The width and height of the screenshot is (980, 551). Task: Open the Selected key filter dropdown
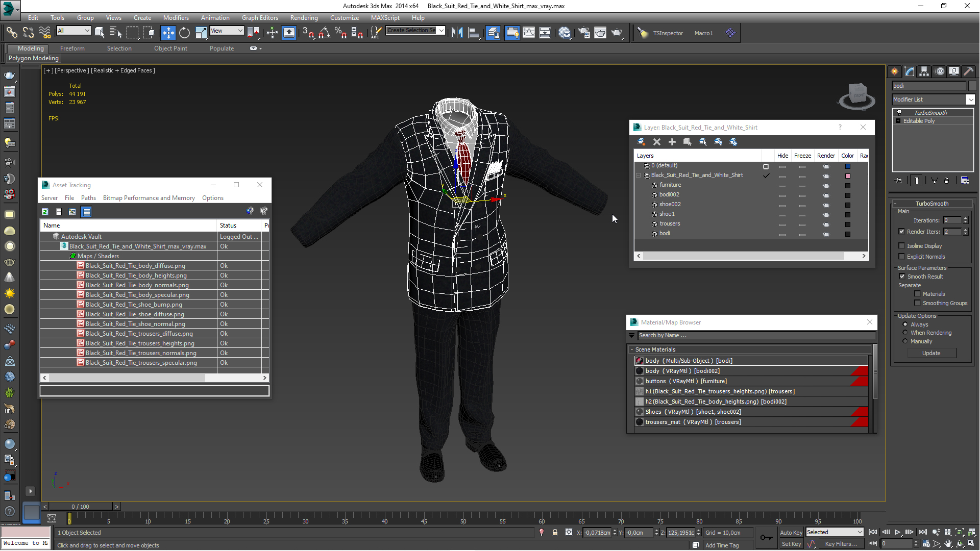(835, 532)
